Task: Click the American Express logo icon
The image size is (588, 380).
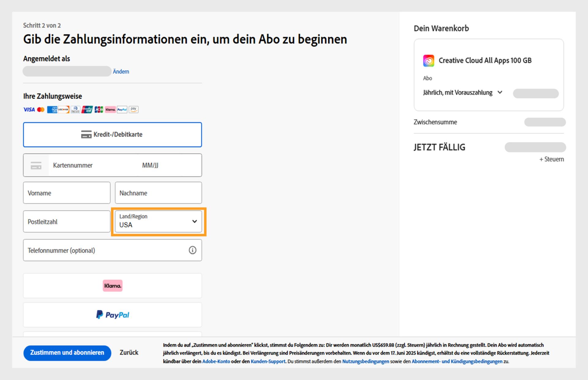Action: (x=52, y=109)
